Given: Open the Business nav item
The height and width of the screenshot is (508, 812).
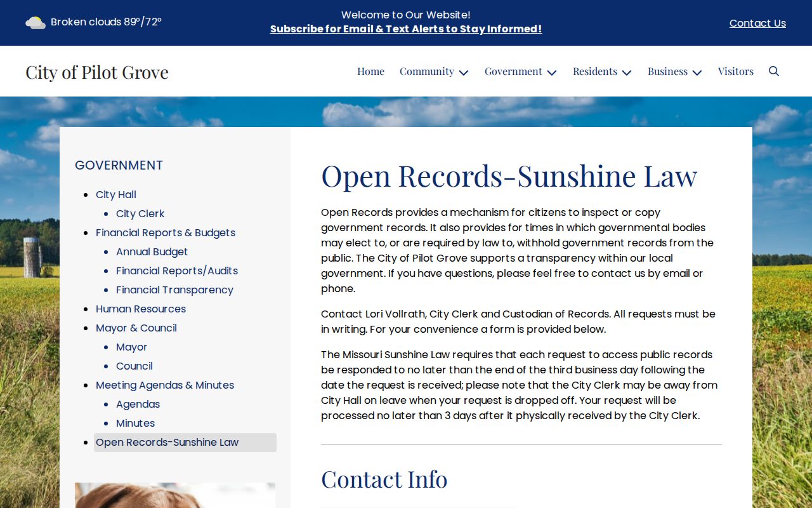Looking at the screenshot, I should pyautogui.click(x=667, y=71).
